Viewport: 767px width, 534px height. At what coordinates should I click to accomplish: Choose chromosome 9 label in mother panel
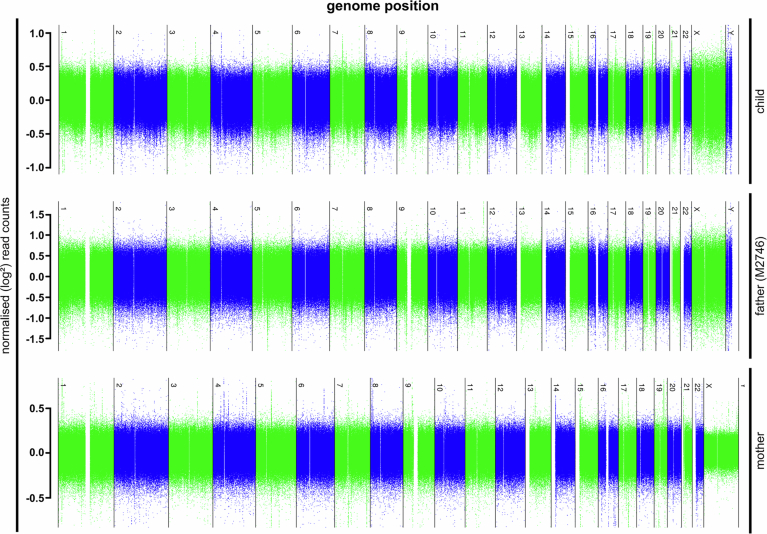coord(408,386)
